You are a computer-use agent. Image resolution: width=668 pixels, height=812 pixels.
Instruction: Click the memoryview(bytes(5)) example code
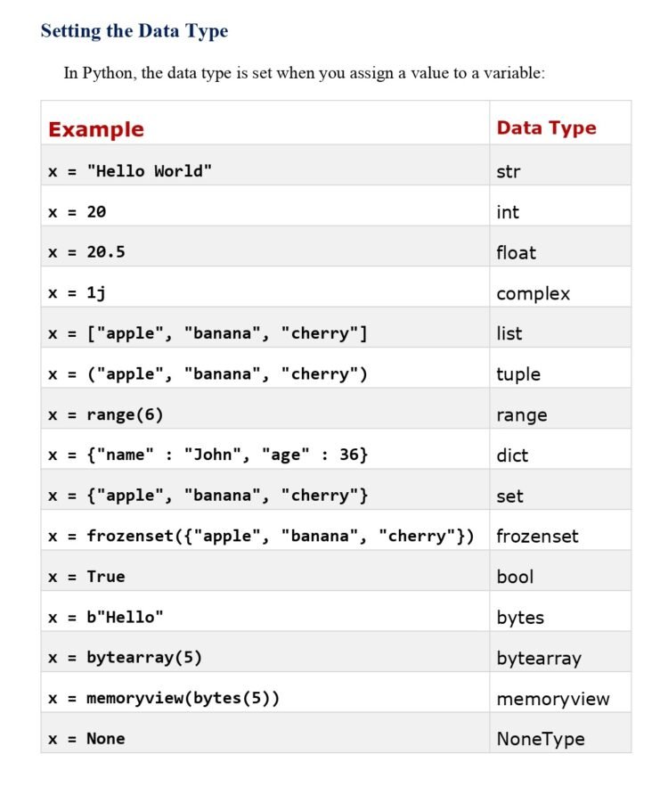click(164, 698)
